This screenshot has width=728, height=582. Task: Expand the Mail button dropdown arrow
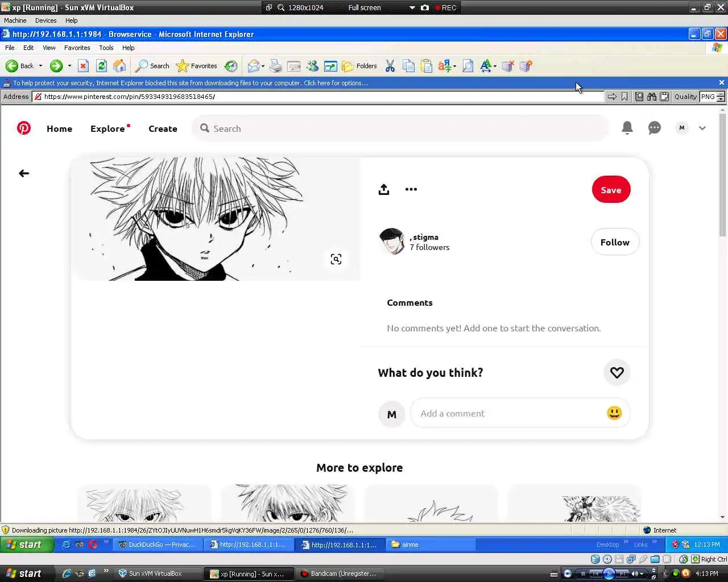tap(263, 66)
